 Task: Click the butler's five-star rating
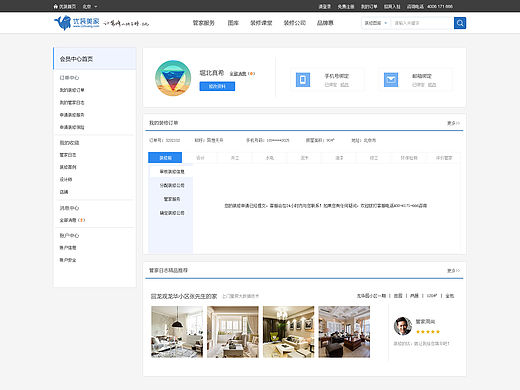pos(428,332)
